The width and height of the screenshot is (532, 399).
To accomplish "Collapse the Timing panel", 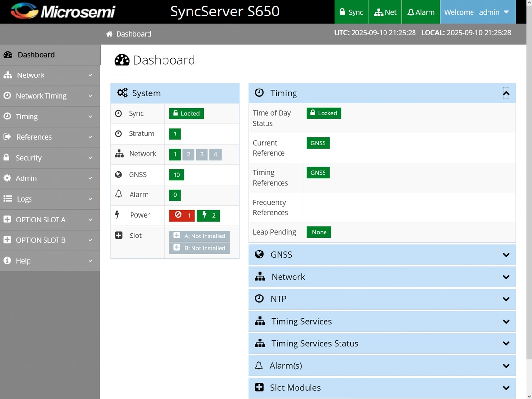I will (x=506, y=93).
